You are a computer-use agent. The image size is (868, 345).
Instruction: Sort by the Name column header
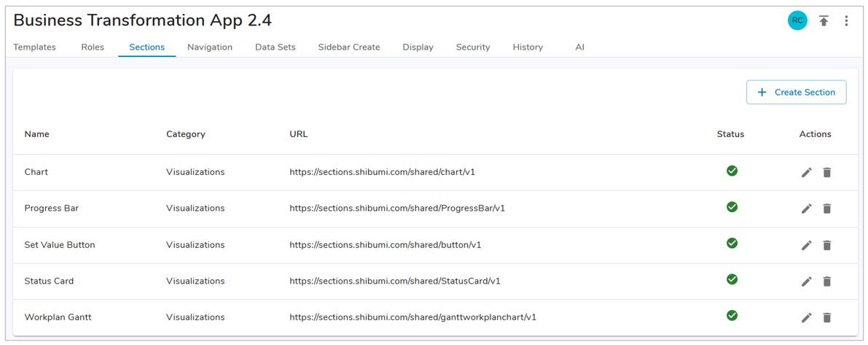point(36,134)
